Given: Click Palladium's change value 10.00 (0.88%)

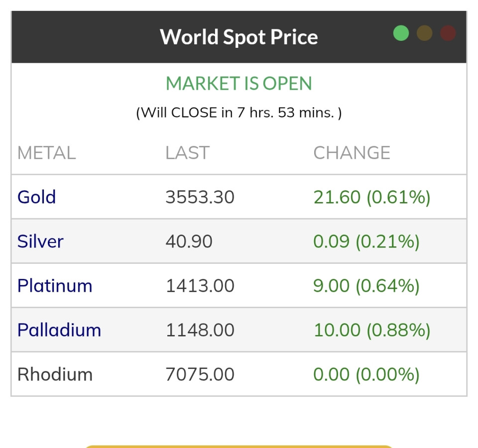Looking at the screenshot, I should (x=371, y=330).
